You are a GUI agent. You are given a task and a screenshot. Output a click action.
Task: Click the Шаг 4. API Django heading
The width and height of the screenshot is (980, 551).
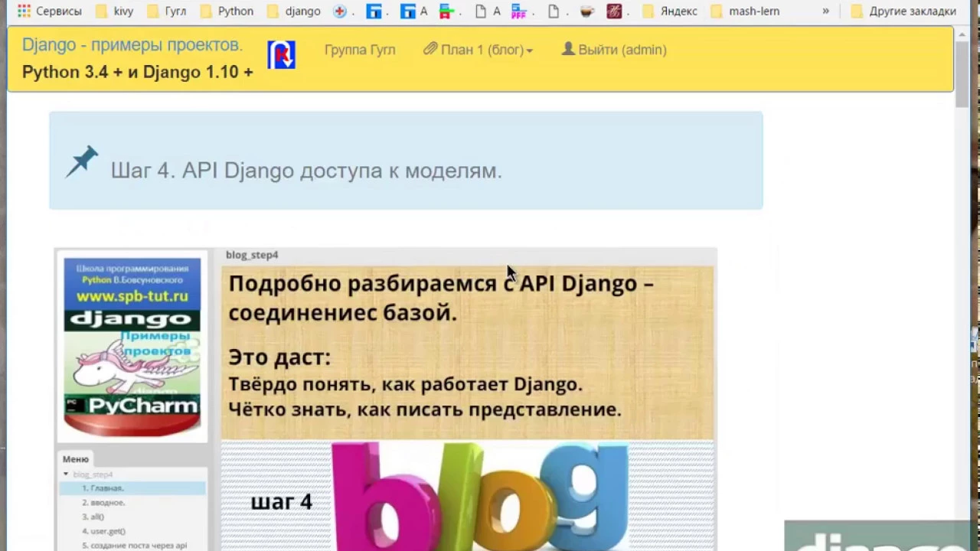pyautogui.click(x=306, y=171)
